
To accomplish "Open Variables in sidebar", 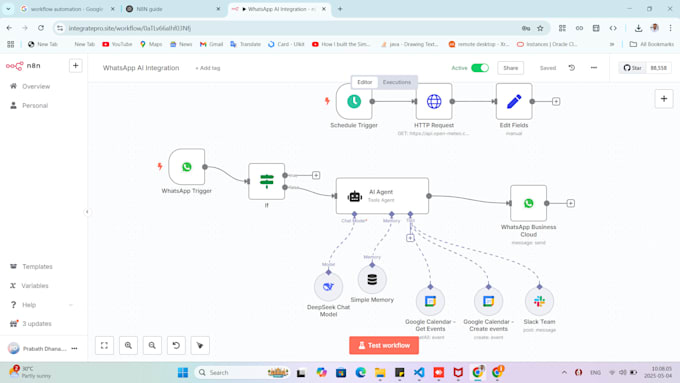I will point(35,285).
